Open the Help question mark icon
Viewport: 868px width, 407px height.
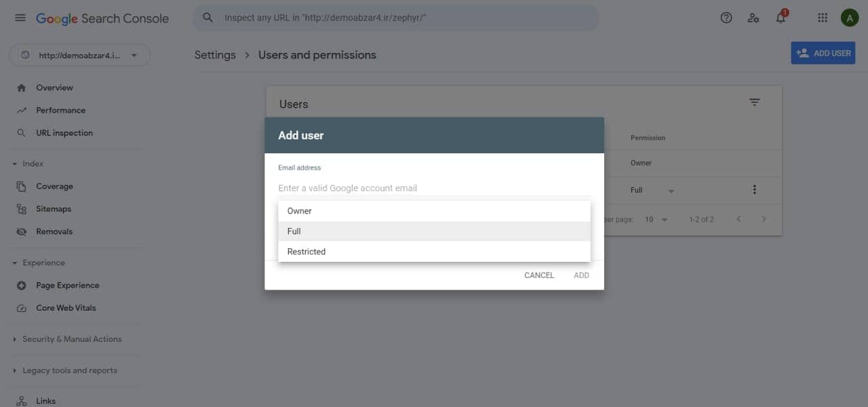(726, 18)
